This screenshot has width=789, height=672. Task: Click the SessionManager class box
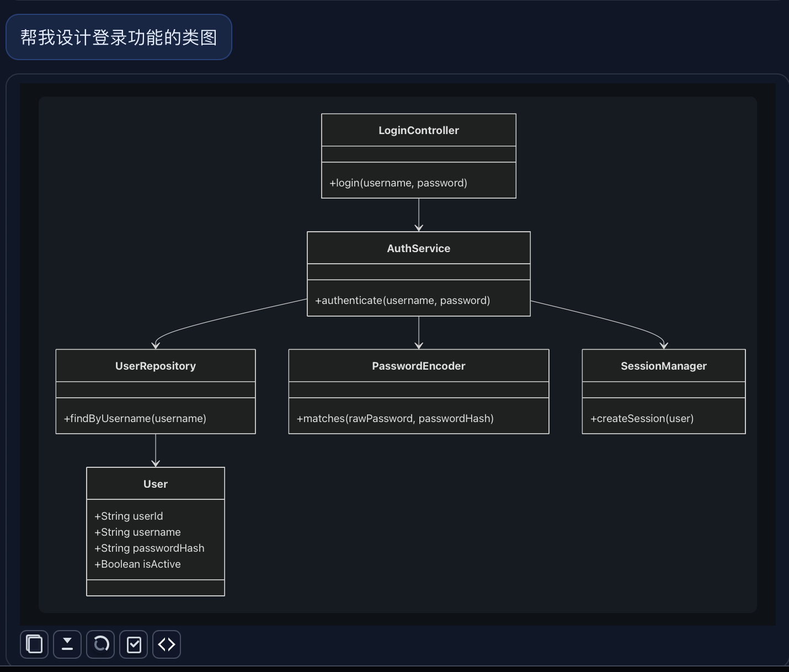click(663, 366)
